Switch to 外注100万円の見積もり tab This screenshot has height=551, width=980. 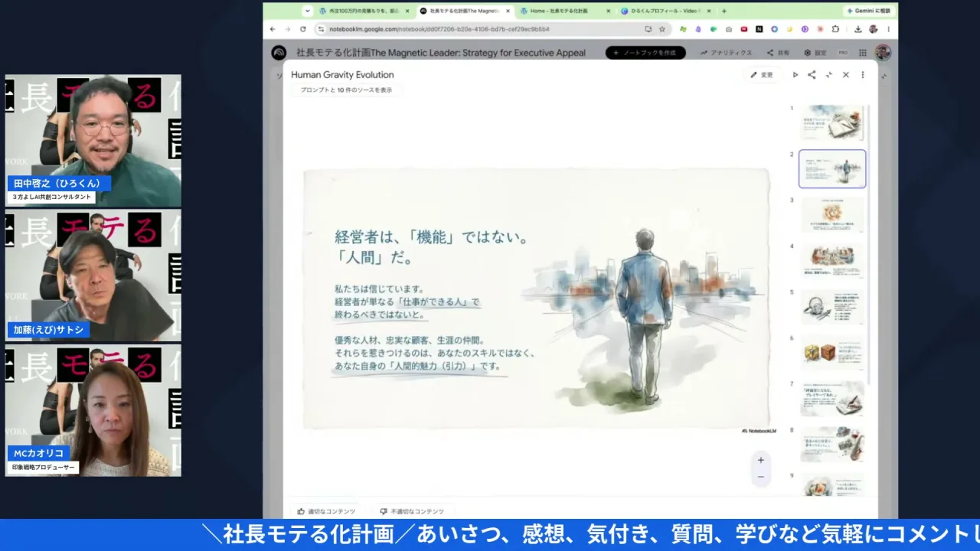pos(364,11)
